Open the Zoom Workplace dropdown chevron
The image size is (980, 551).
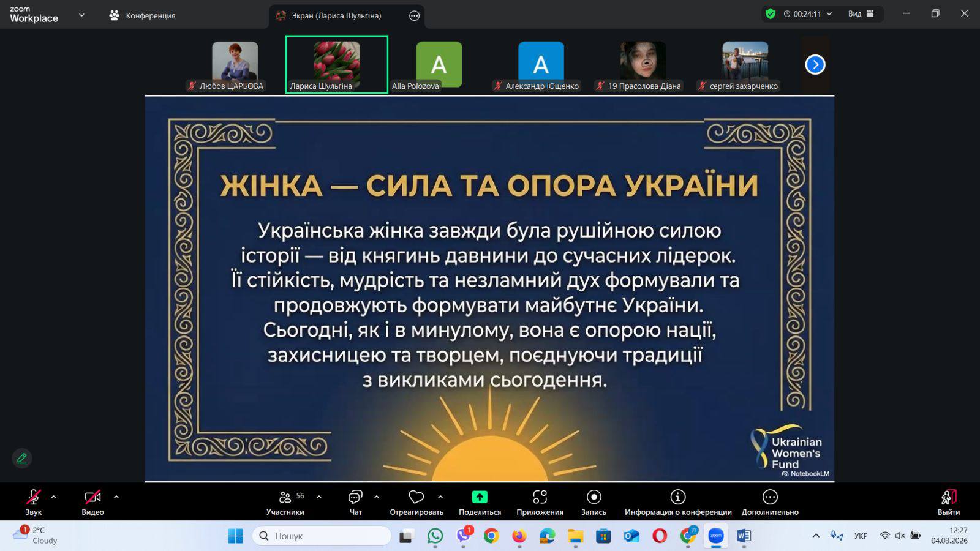pyautogui.click(x=81, y=15)
